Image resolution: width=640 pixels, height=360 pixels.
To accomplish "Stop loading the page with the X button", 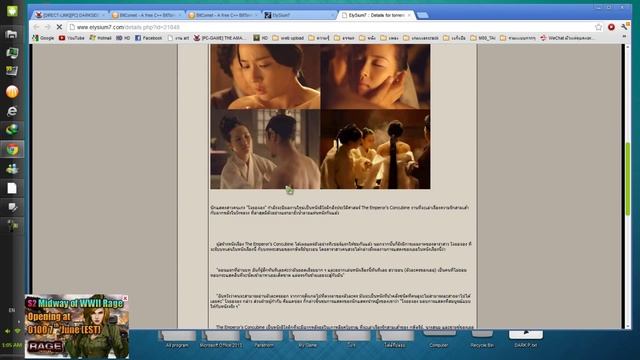I will tap(59, 27).
